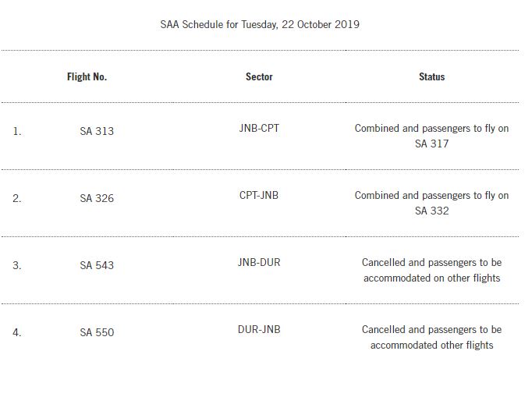
Task: Click the cancelled status for SA 550
Action: pos(431,337)
